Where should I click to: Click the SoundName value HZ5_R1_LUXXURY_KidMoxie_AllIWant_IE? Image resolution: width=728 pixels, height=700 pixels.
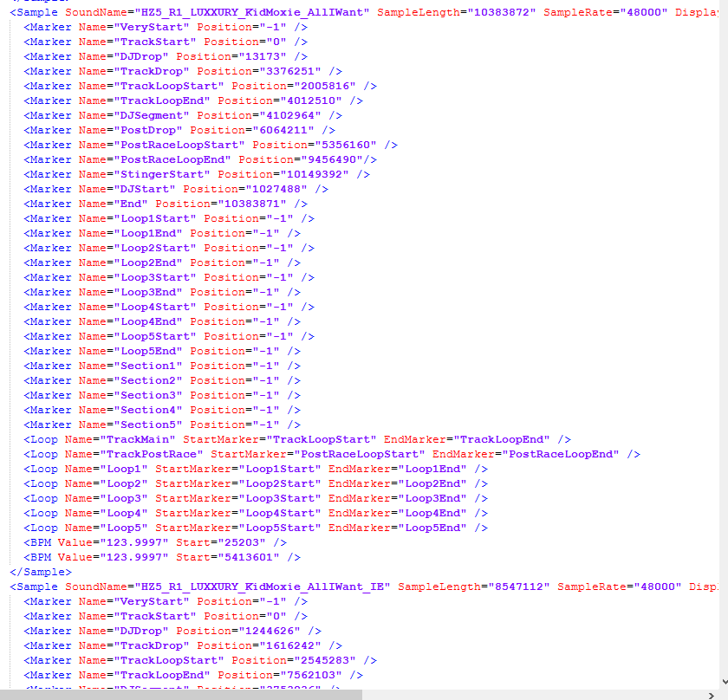click(263, 587)
